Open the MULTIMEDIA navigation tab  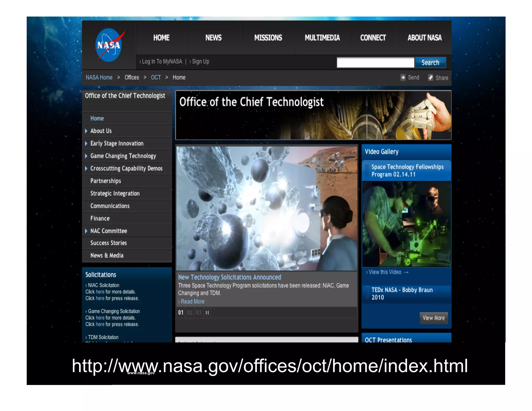(322, 38)
